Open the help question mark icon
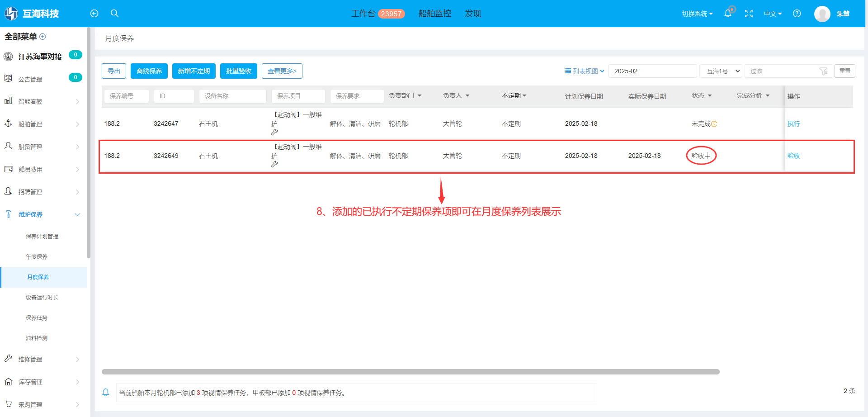The image size is (868, 417). [797, 14]
